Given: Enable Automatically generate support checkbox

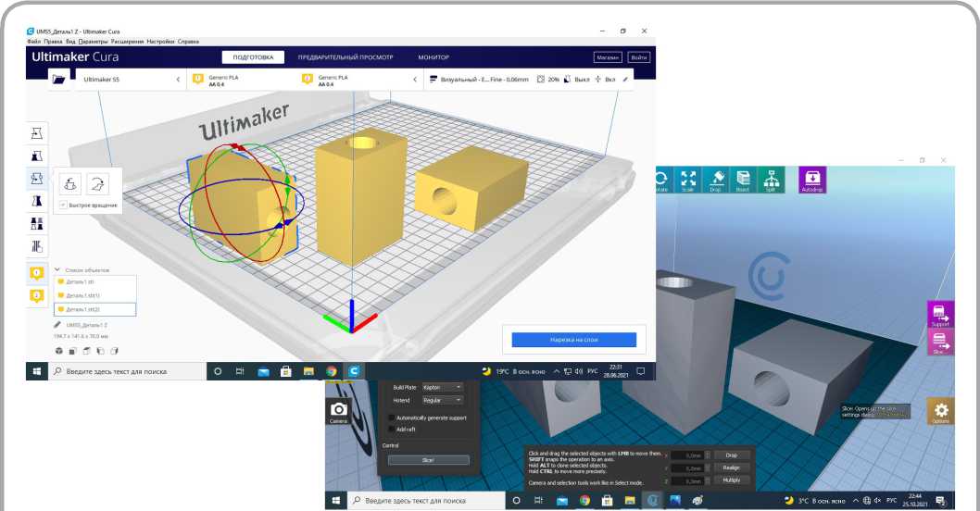Looking at the screenshot, I should tap(391, 418).
